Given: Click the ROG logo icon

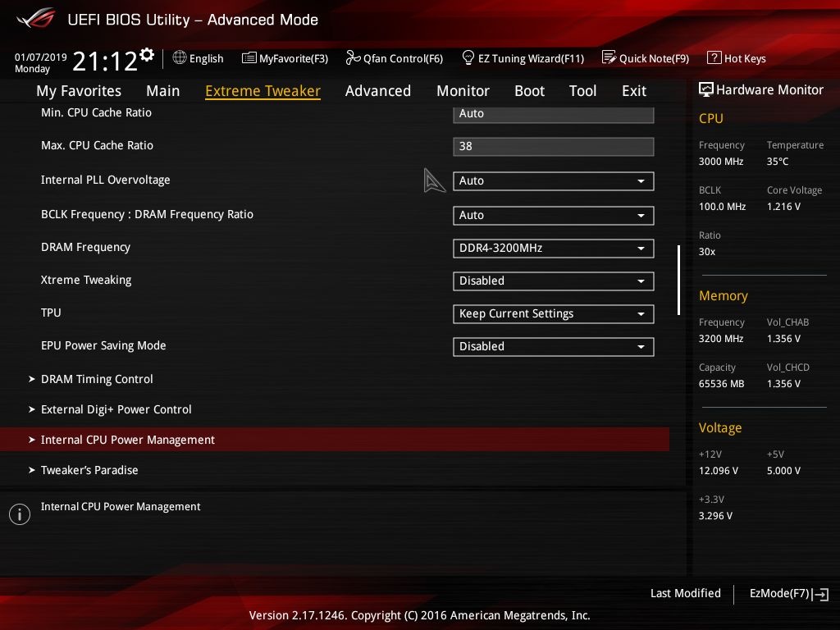Looking at the screenshot, I should coord(36,18).
